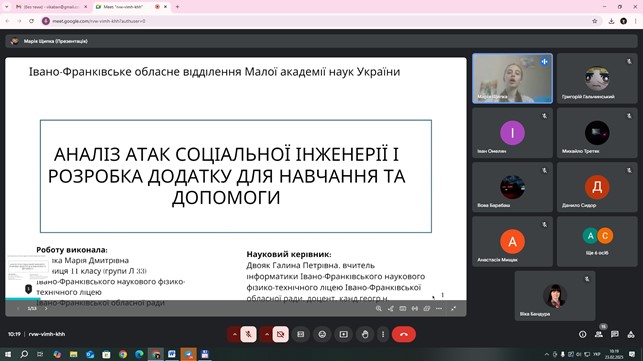
Task: Raise hand in the meeting
Action: coord(365,334)
